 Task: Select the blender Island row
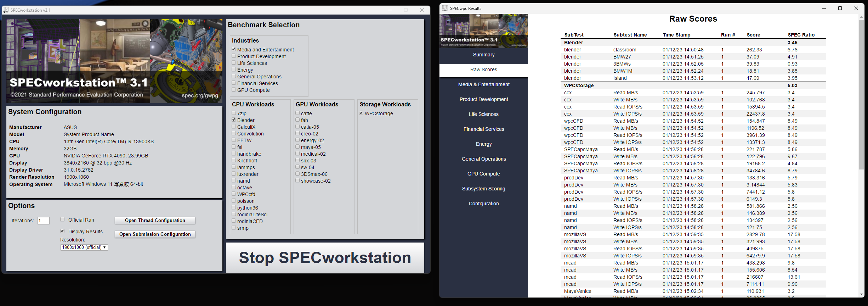click(x=693, y=78)
